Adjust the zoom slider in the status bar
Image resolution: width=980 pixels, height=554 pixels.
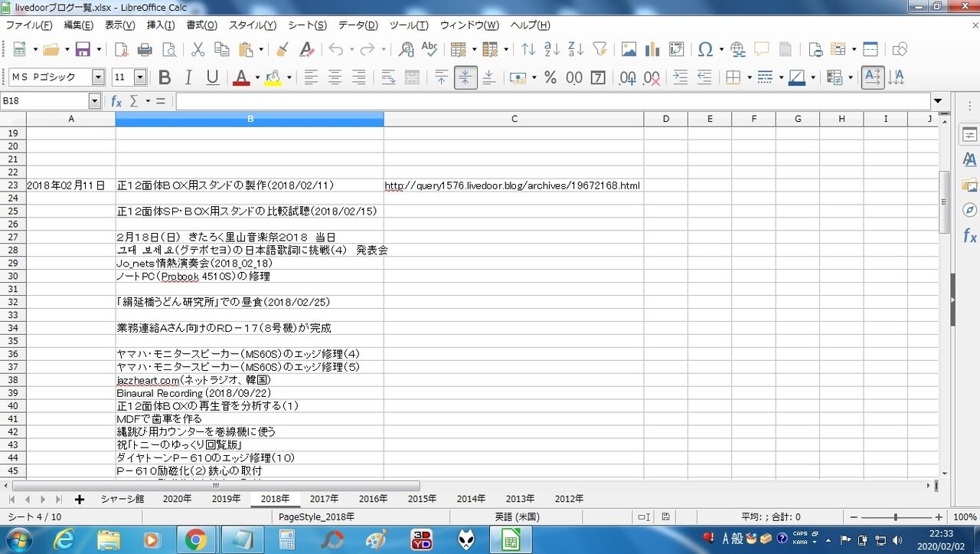895,517
